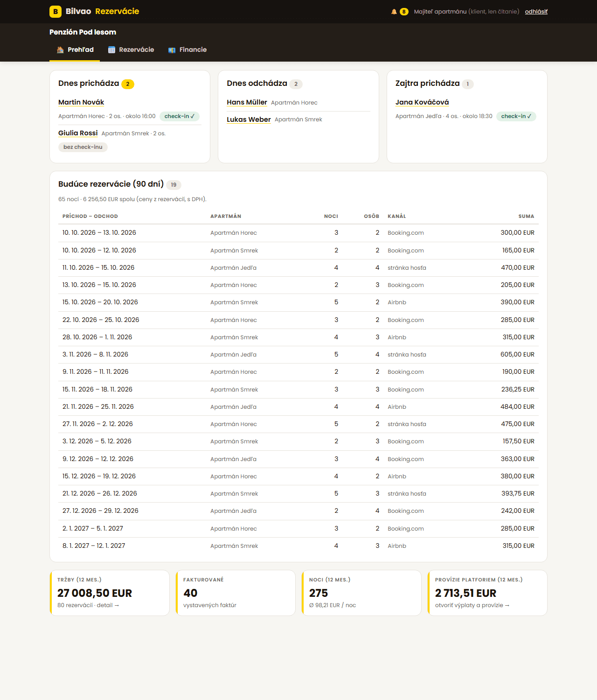597x700 pixels.
Task: Open guest Giulia Rossi
Action: coord(78,133)
